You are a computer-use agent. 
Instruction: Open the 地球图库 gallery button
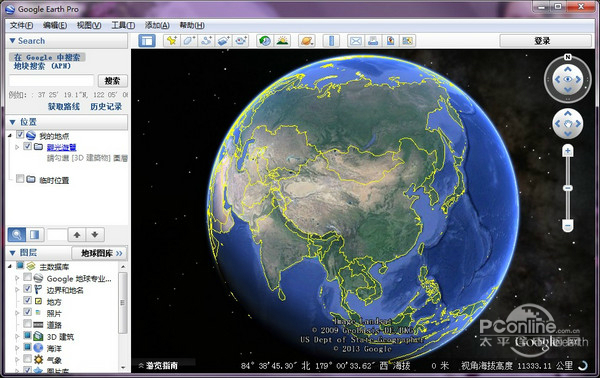pos(99,253)
